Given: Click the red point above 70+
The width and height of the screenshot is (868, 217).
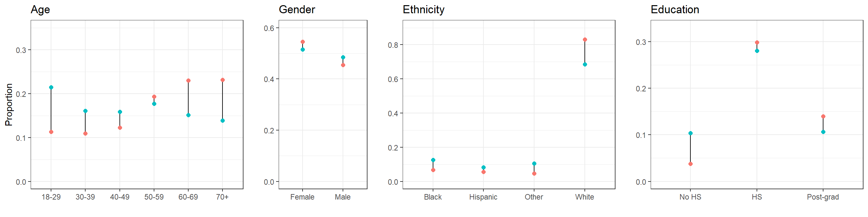Looking at the screenshot, I should [x=222, y=80].
